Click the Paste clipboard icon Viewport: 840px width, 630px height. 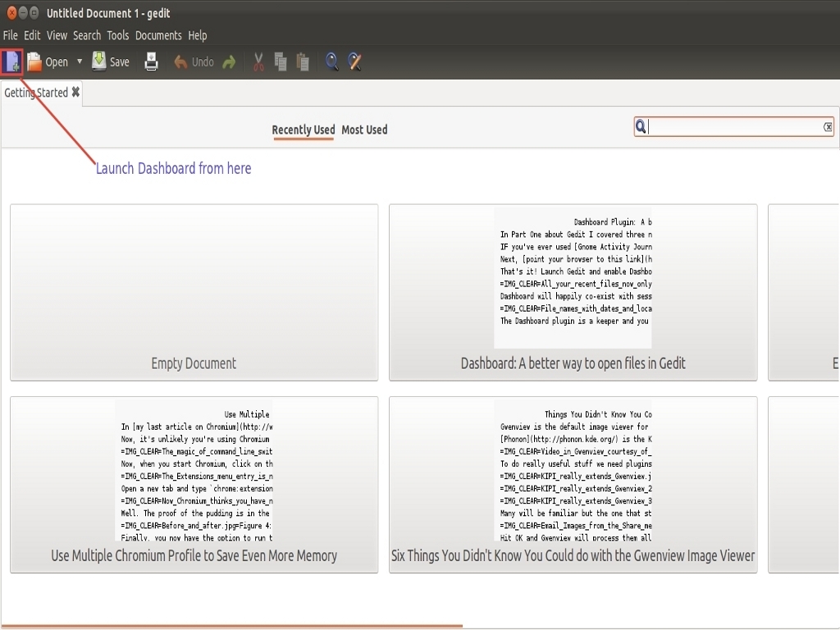pos(303,62)
